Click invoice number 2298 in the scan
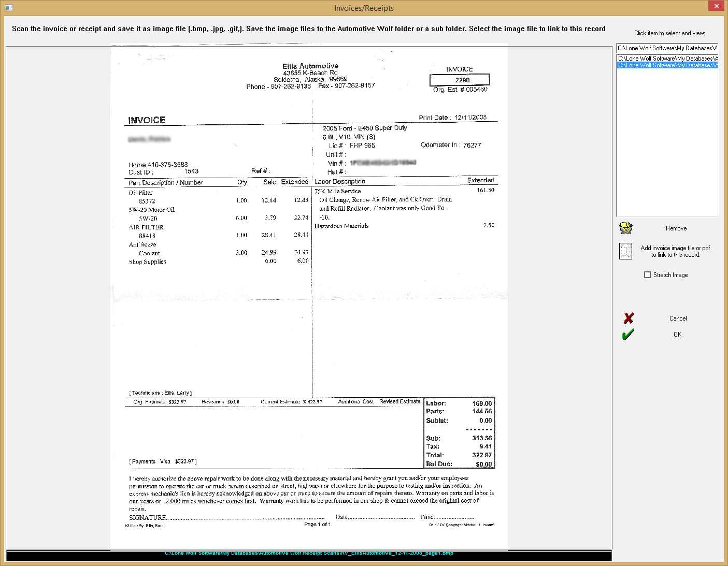This screenshot has width=728, height=566. [x=460, y=80]
